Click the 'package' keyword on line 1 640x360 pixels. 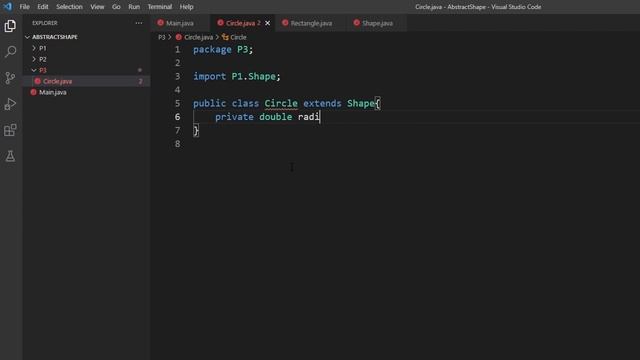212,49
